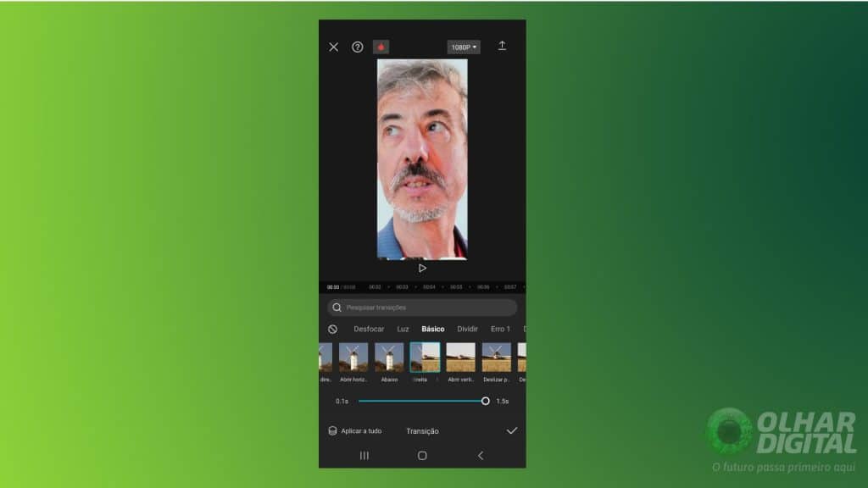Click the transition duration slider handle
The height and width of the screenshot is (488, 868).
click(485, 401)
